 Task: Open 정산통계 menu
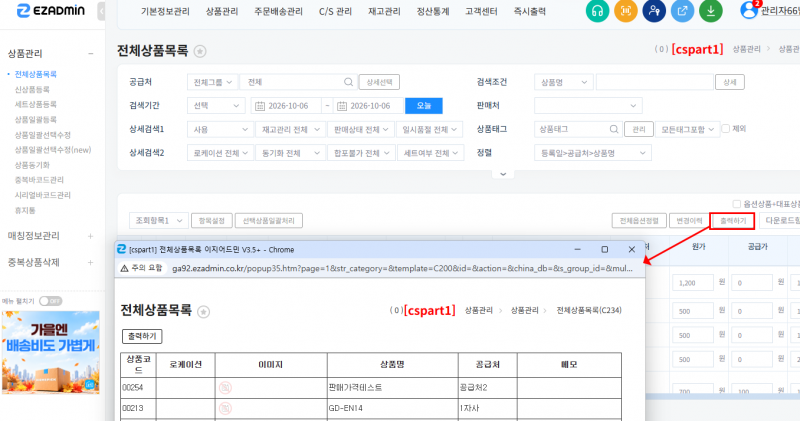point(433,11)
